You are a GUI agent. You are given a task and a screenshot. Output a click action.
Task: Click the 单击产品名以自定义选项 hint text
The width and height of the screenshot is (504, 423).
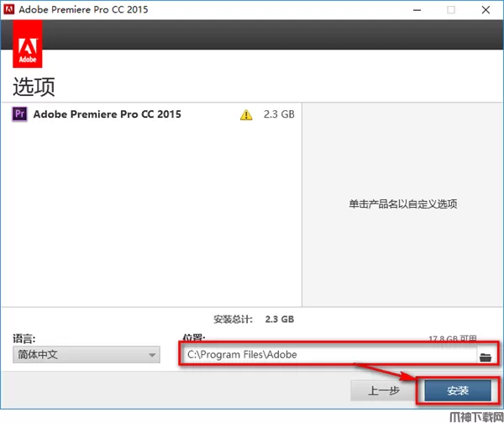pos(403,204)
